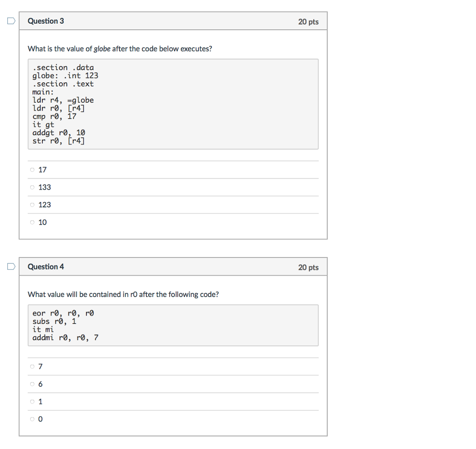Click the Question 4 assembly code block
This screenshot has width=476, height=449.
(173, 325)
